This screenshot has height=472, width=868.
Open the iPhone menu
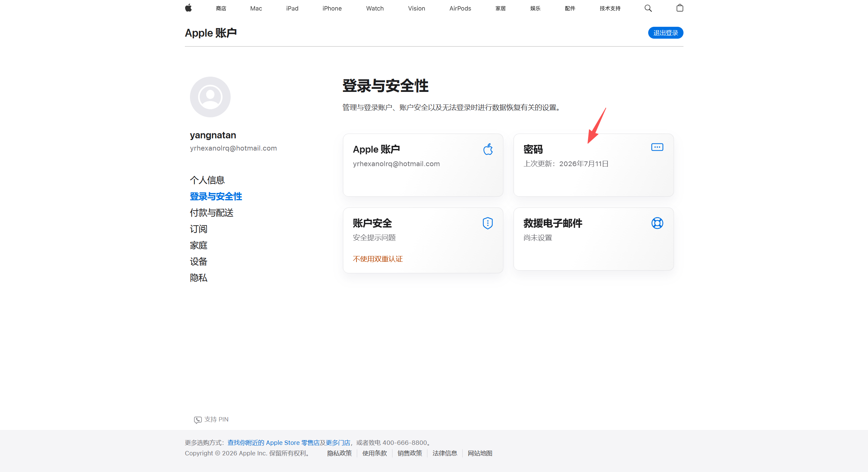[x=332, y=8]
